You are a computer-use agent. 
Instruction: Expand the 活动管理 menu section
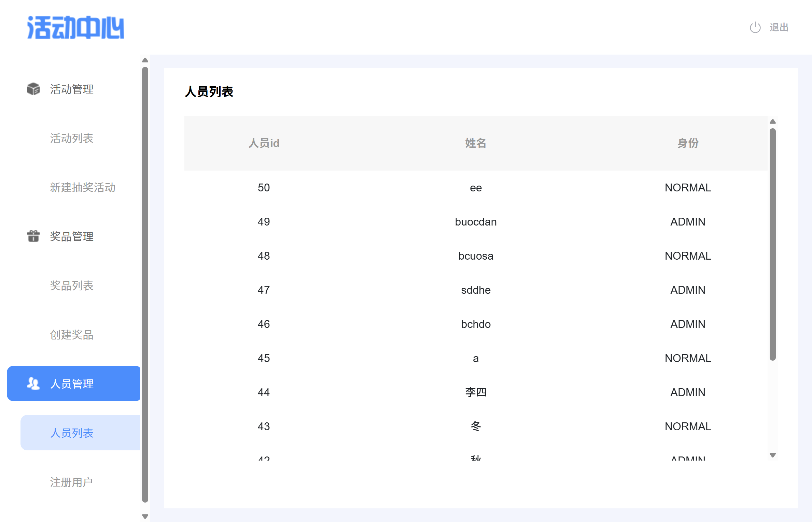click(x=72, y=89)
